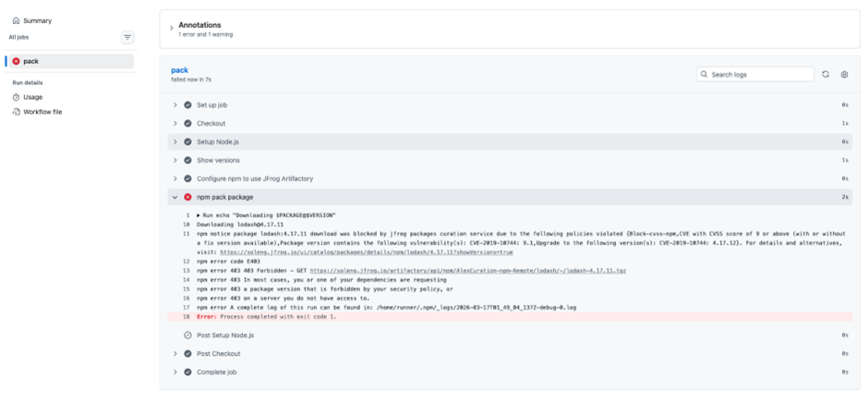
Task: Click the refresh logs icon
Action: [826, 74]
